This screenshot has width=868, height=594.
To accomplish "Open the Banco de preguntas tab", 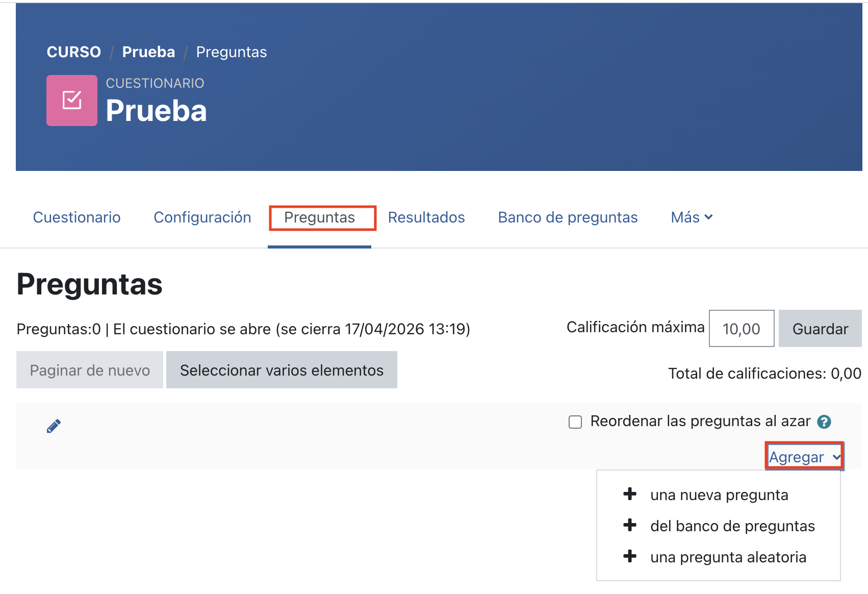I will tap(568, 217).
